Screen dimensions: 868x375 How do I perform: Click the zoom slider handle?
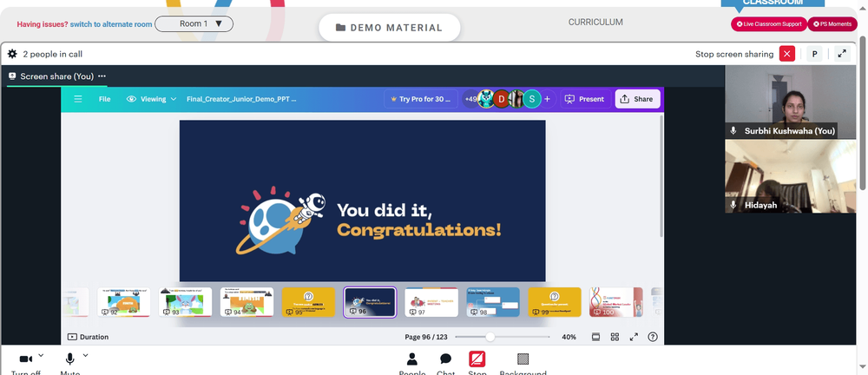click(x=490, y=337)
